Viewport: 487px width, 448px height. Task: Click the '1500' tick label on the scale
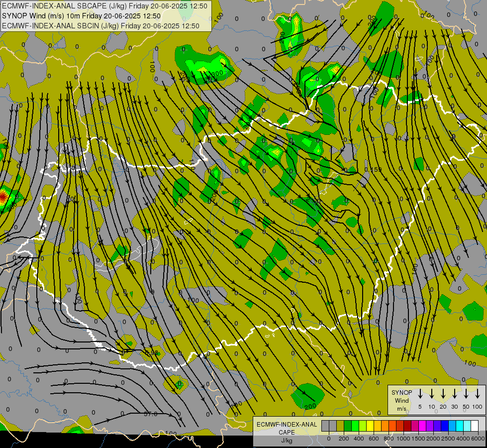(418, 439)
